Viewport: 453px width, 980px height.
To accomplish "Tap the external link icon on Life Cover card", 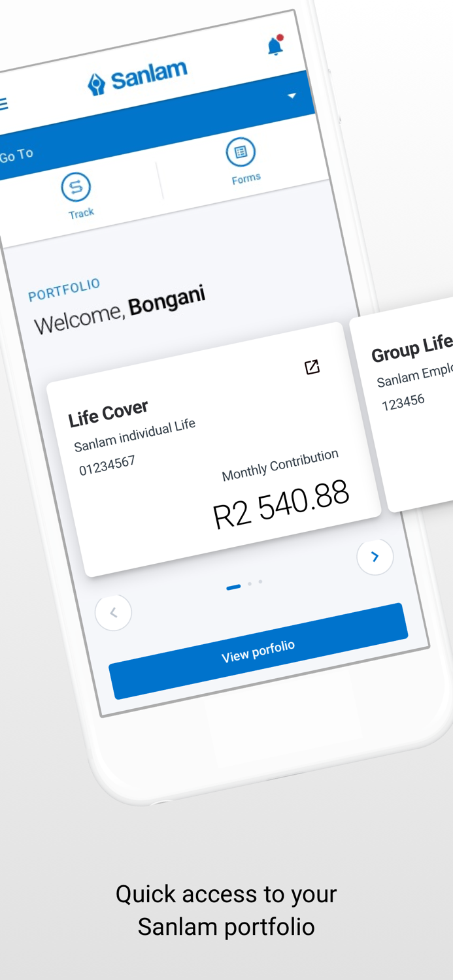I will [x=312, y=367].
